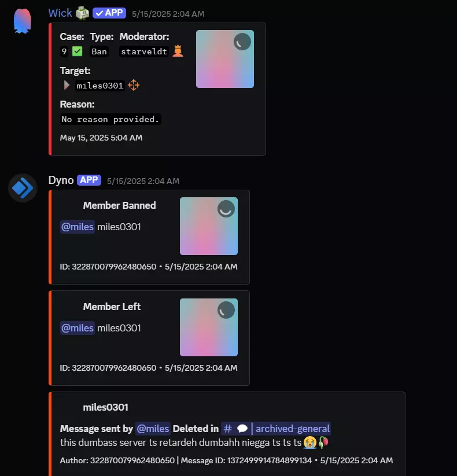Image resolution: width=457 pixels, height=476 pixels.
Task: Click the orange moderator icon after starveldt
Action: click(178, 51)
